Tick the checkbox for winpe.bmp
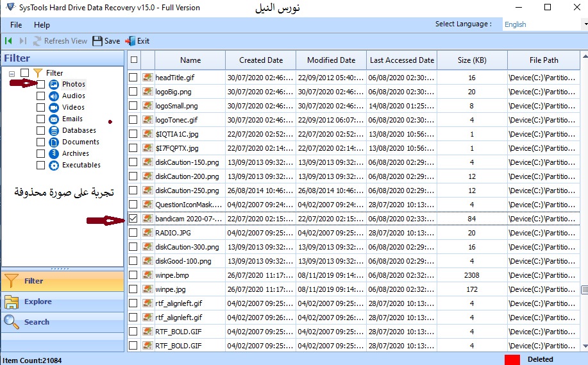Screen dimensions: 588x365 click(133, 275)
